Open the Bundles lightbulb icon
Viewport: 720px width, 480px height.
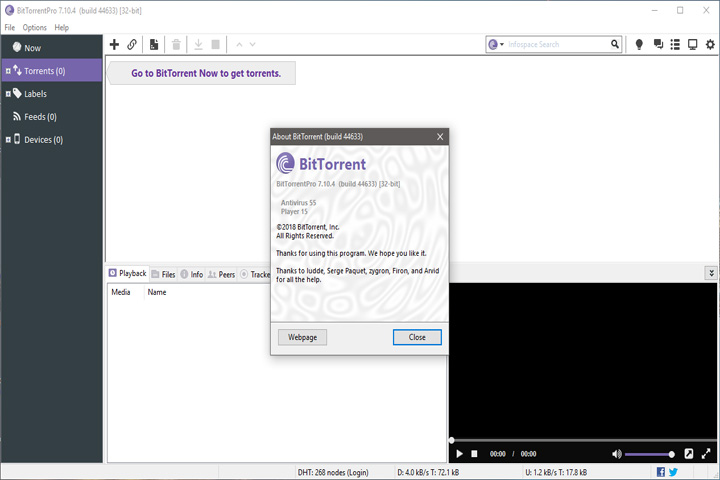coord(639,44)
